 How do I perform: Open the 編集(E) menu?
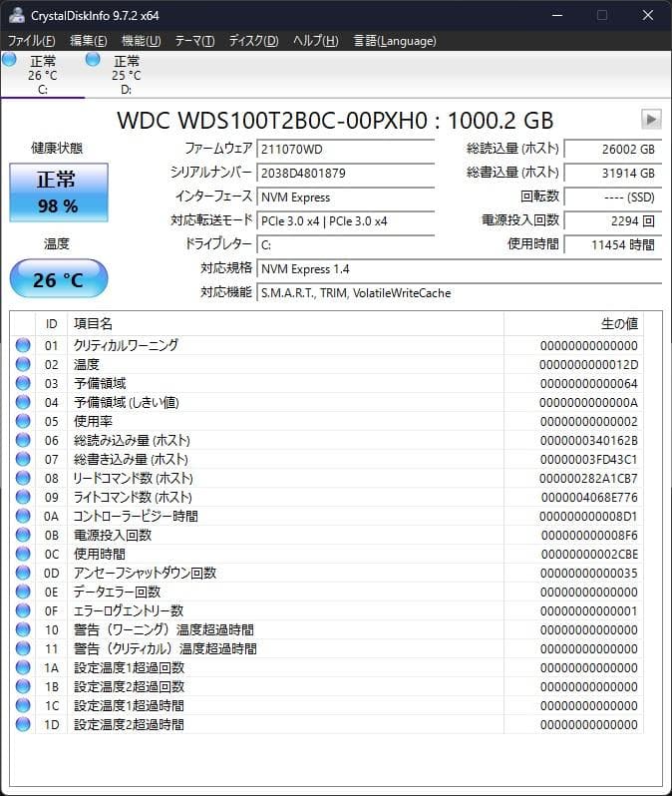pos(89,41)
